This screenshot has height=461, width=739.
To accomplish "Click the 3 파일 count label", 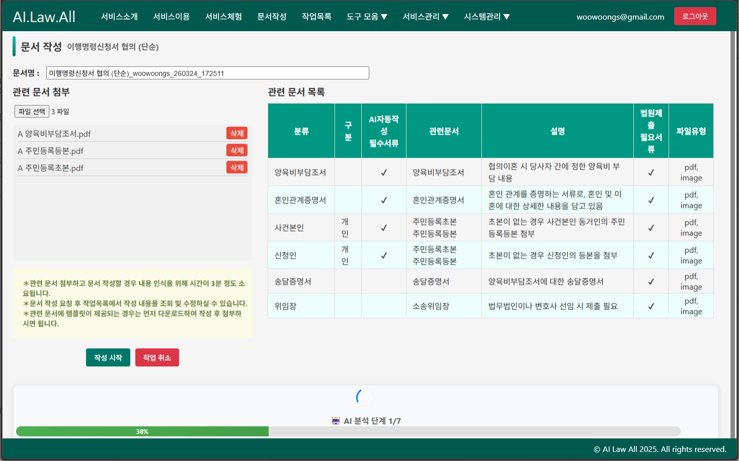I will (60, 112).
